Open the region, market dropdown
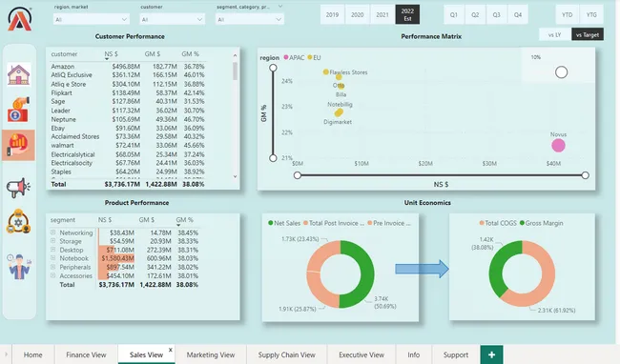Image resolution: width=620 pixels, height=364 pixels. coord(91,19)
